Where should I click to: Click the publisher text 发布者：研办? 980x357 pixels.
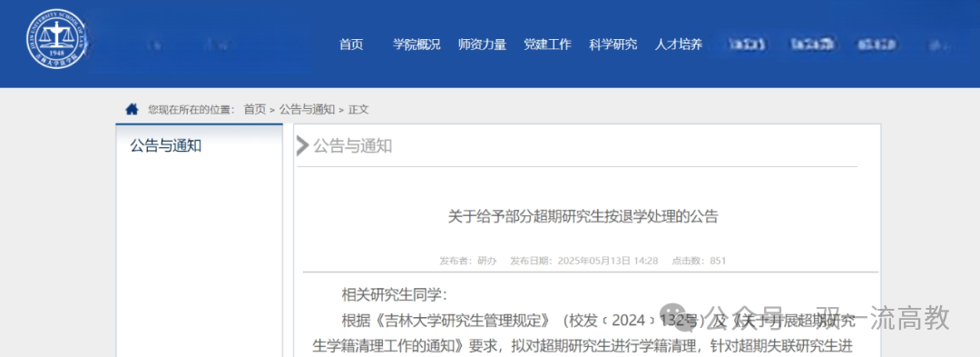(x=467, y=261)
